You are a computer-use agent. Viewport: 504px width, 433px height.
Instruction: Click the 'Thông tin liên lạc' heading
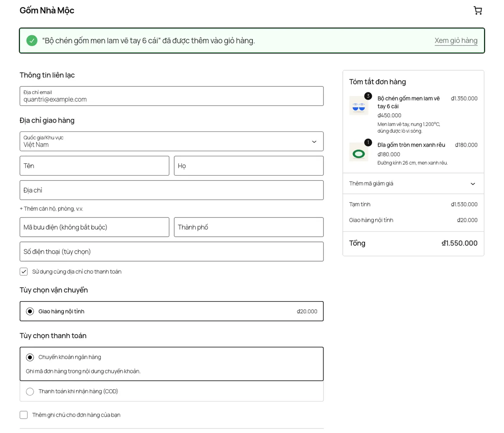(x=47, y=75)
